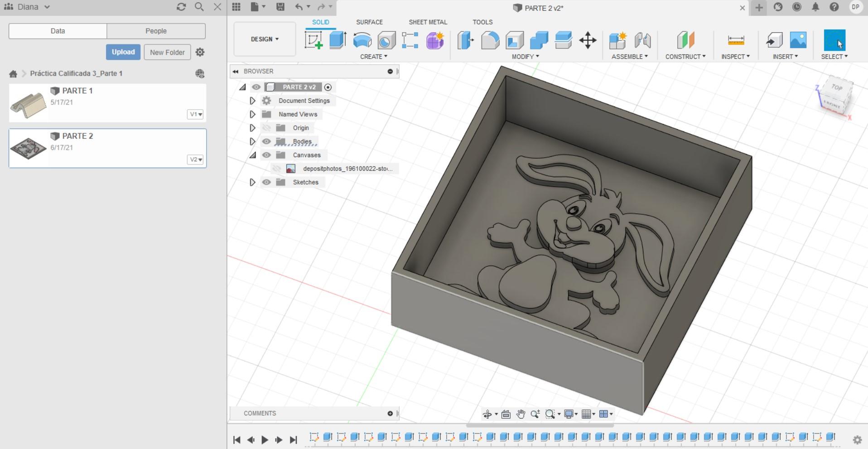Select the Hole tool

coord(386,40)
